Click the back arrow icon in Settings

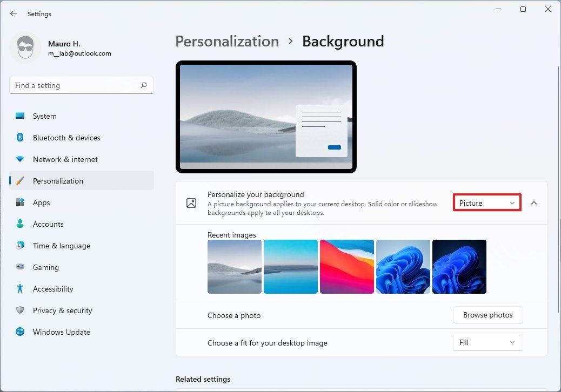14,13
